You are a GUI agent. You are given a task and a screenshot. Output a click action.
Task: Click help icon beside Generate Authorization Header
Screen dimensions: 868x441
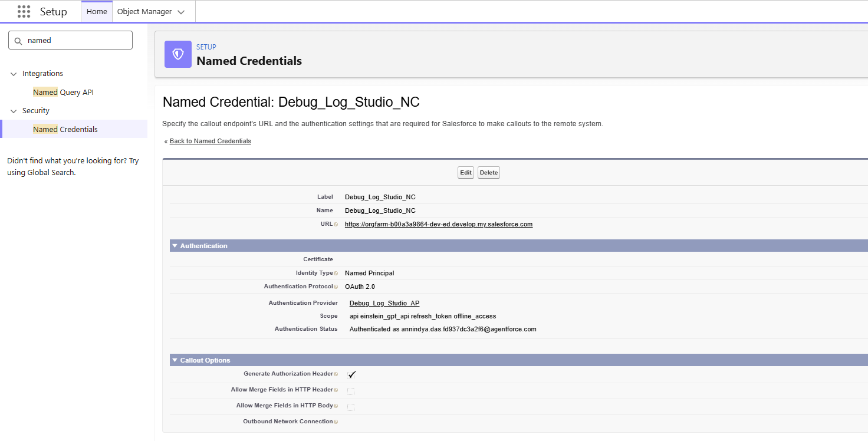tap(336, 374)
